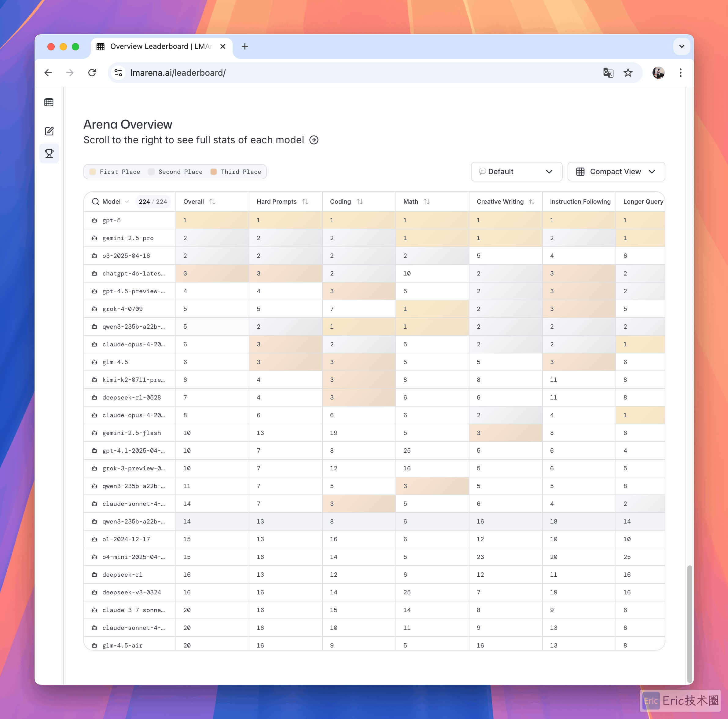Open the Chrome profile avatar
The width and height of the screenshot is (728, 719).
658,73
